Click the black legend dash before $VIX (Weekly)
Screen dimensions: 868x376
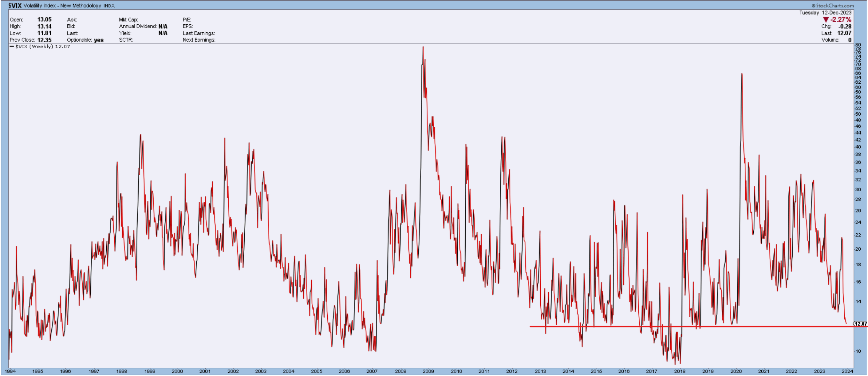(x=11, y=47)
